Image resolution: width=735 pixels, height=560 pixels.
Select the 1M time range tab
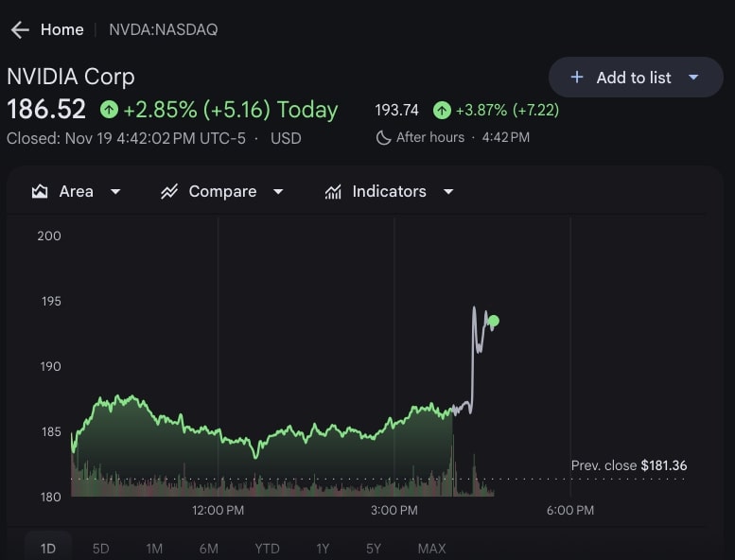(154, 549)
